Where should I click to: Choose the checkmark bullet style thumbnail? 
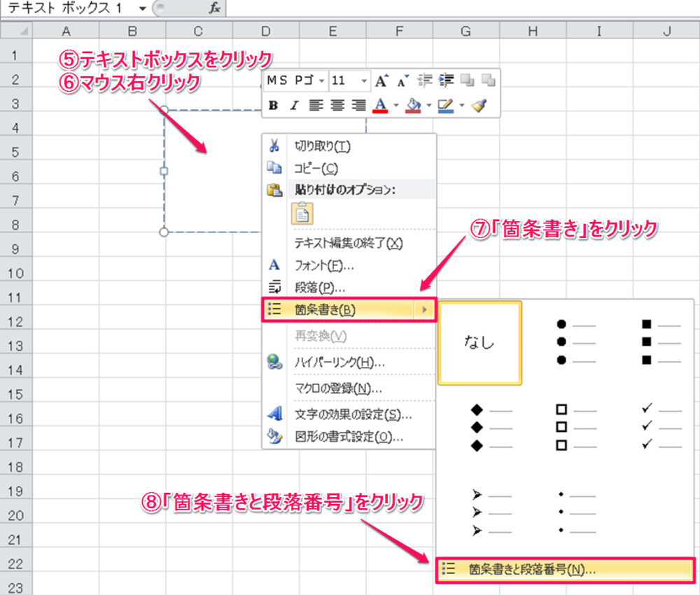coord(661,426)
